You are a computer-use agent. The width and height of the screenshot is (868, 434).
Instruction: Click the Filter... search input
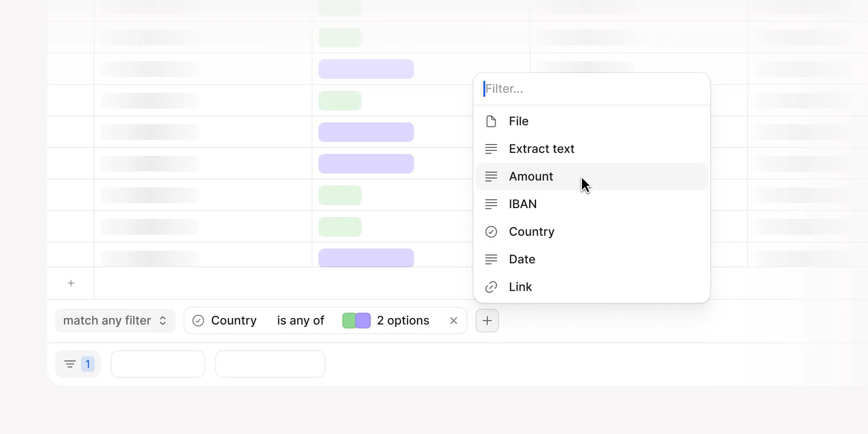(591, 89)
